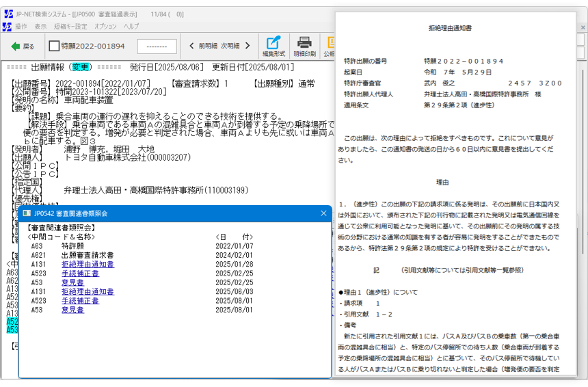Click the JP-NET application icon in title bar
Screen dimensions: 588x387
pyautogui.click(x=8, y=14)
